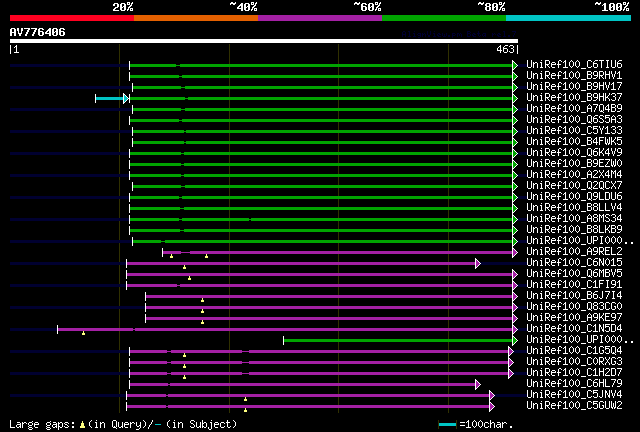This screenshot has height=432, width=640.
Task: Click green arrowhead ending C6TIU6 alignment
Action: click(515, 65)
